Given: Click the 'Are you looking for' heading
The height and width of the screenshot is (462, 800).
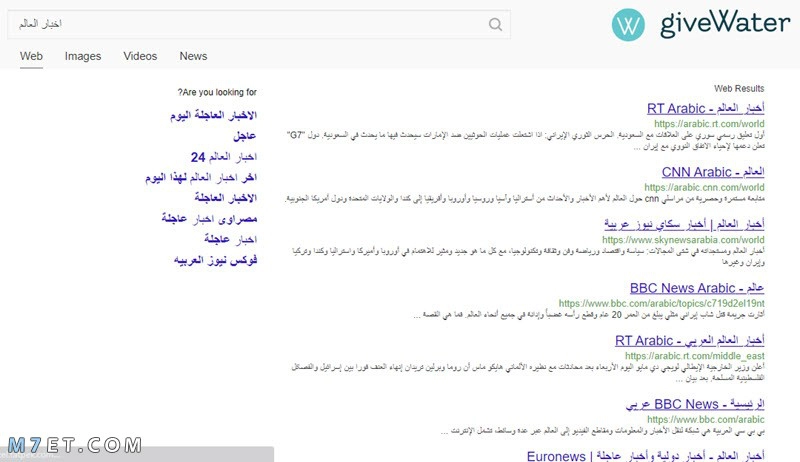Looking at the screenshot, I should pyautogui.click(x=217, y=92).
